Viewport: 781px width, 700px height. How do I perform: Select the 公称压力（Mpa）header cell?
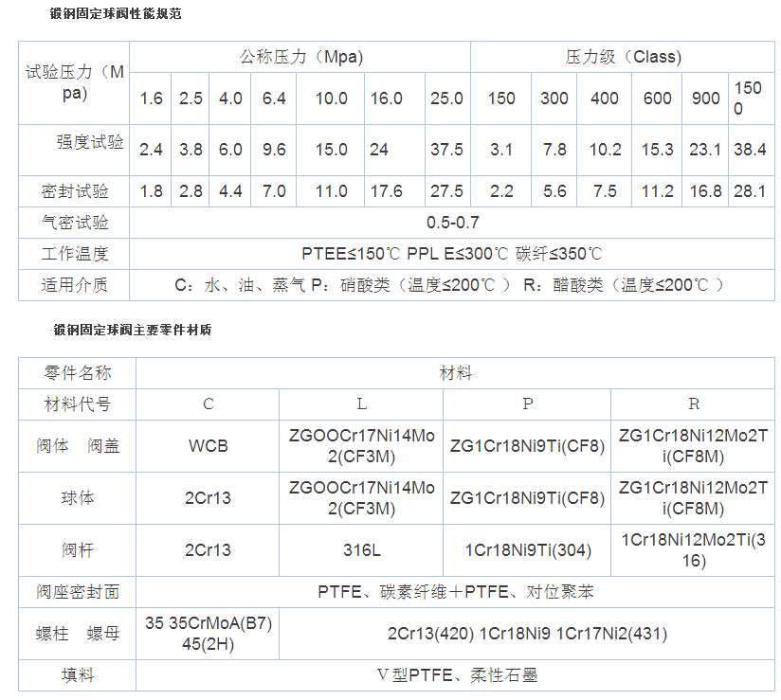click(x=300, y=57)
